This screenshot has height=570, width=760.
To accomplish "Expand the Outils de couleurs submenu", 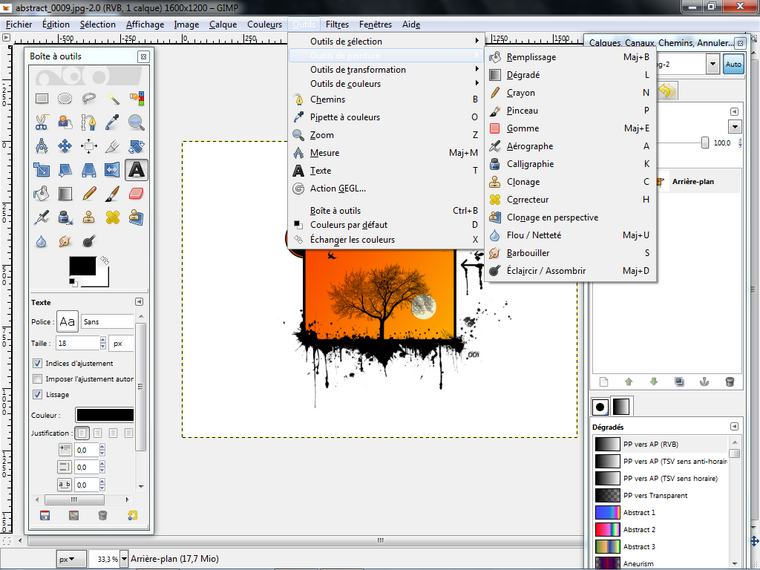I will pyautogui.click(x=385, y=84).
